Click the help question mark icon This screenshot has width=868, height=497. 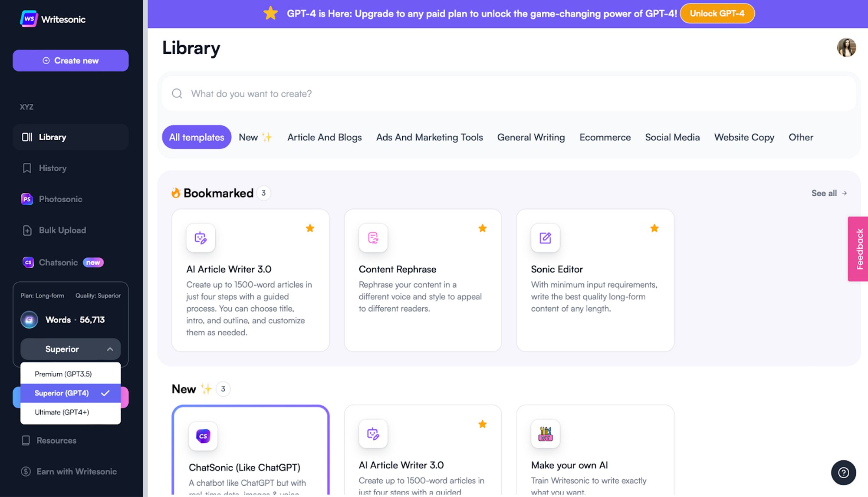(x=843, y=472)
